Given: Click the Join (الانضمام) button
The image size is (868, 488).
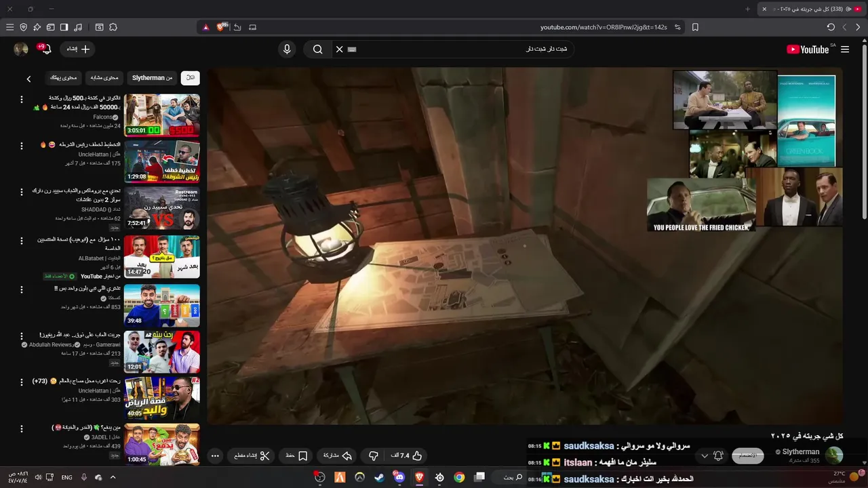Looking at the screenshot, I should point(747,455).
